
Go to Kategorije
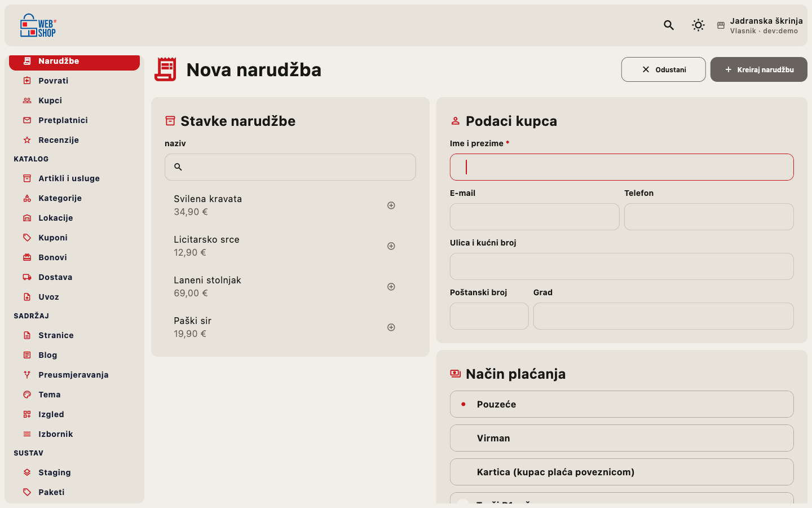[x=74, y=198]
